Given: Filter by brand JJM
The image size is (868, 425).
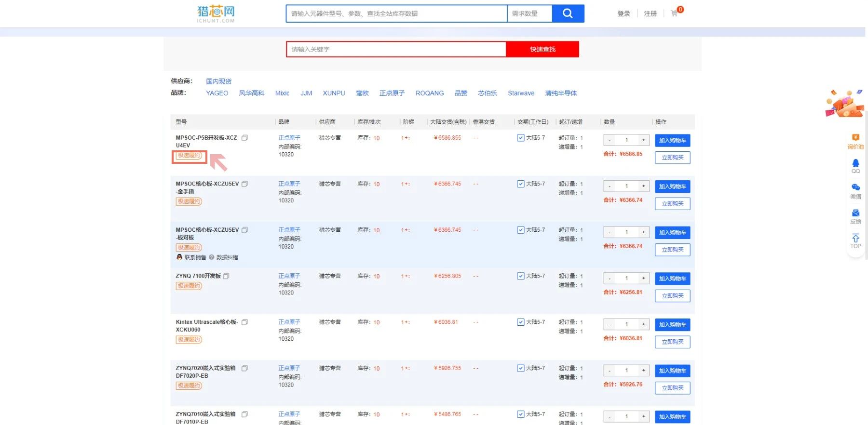Looking at the screenshot, I should coord(306,93).
